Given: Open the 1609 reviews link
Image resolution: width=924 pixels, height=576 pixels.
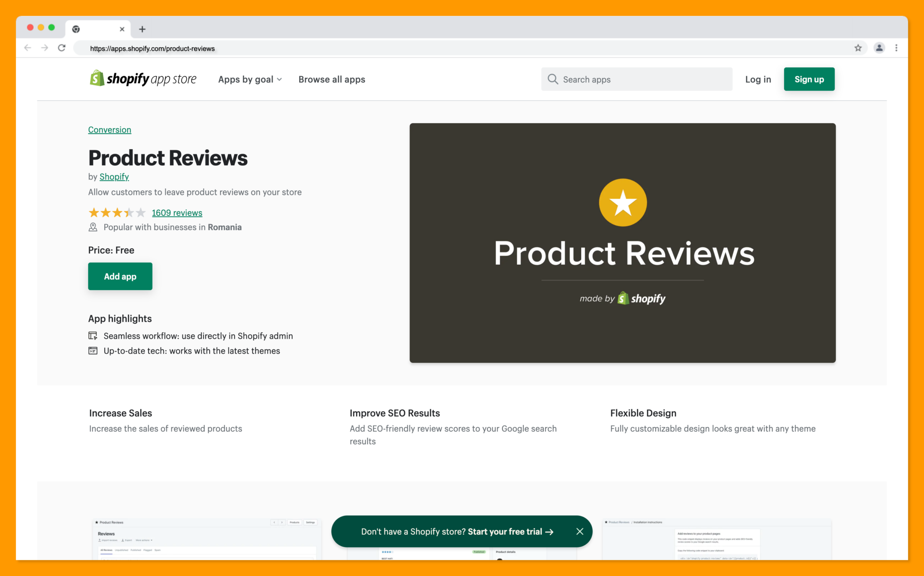Looking at the screenshot, I should click(x=176, y=212).
